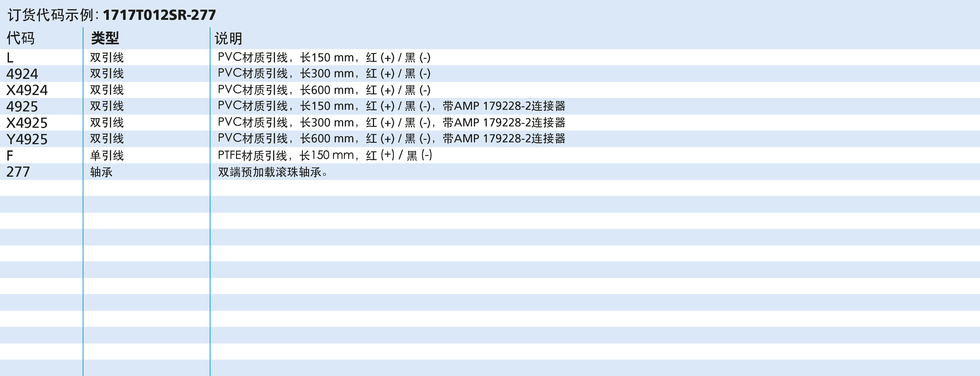Viewport: 980px width, 376px height.
Task: Click row X4924 description, PVC 600 mm lead
Action: click(x=324, y=90)
